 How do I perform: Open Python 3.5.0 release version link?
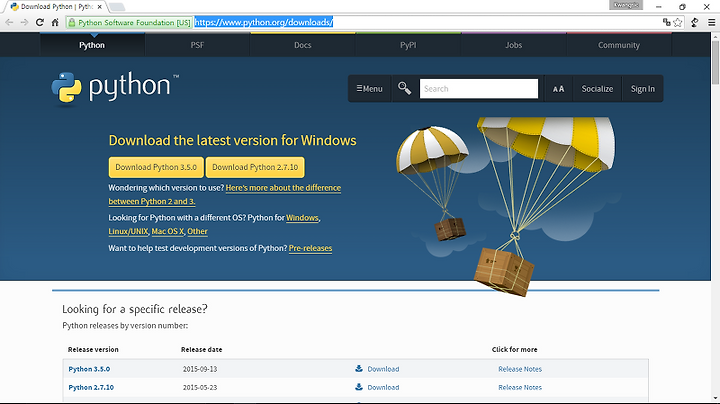pyautogui.click(x=89, y=369)
